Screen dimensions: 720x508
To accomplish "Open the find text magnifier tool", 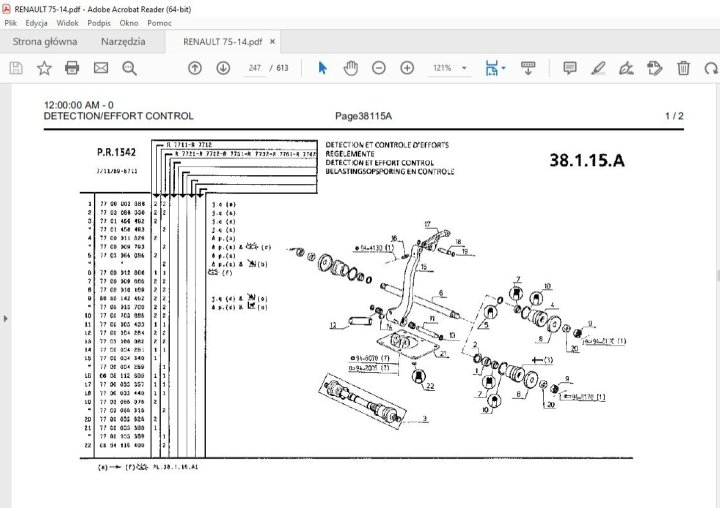I will coord(130,68).
